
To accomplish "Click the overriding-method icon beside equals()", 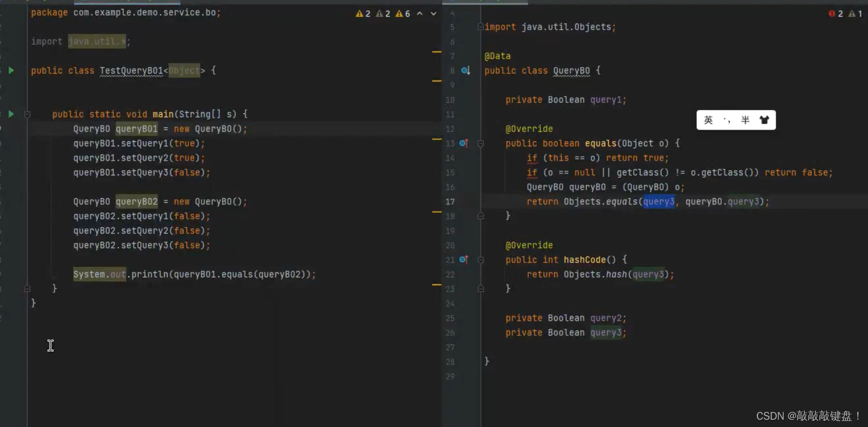I will 464,143.
